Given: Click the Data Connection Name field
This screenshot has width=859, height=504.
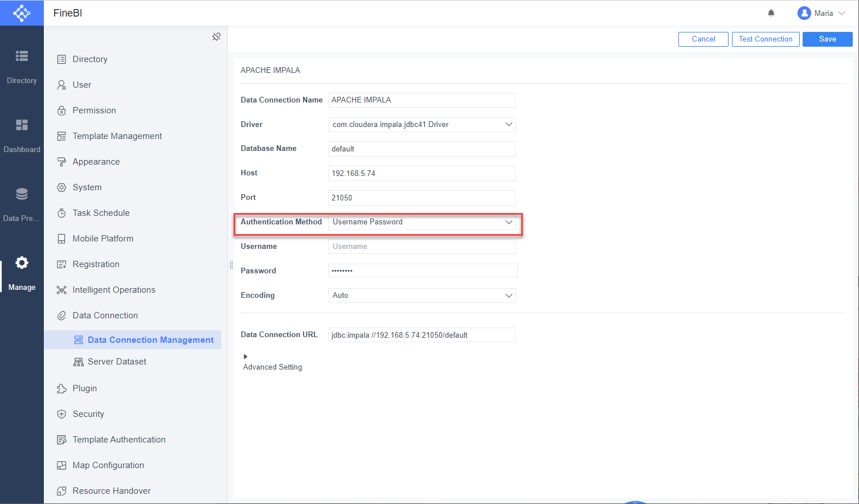Looking at the screenshot, I should point(422,100).
